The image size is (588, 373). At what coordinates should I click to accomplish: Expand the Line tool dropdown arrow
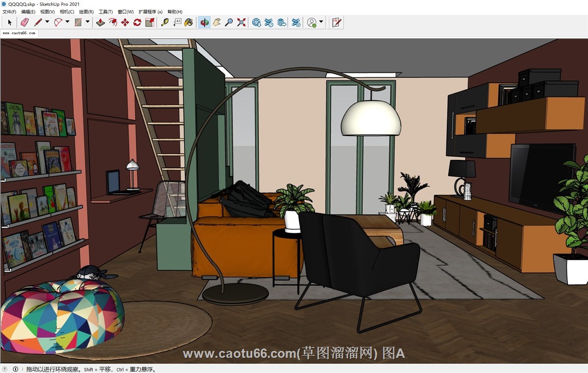pyautogui.click(x=47, y=22)
